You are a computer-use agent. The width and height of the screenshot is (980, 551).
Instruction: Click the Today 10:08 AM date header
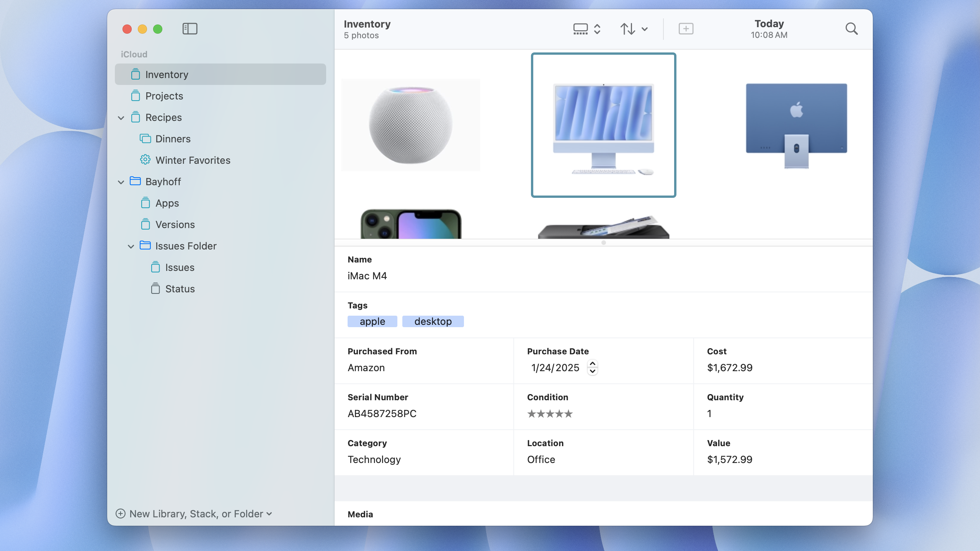pyautogui.click(x=769, y=29)
